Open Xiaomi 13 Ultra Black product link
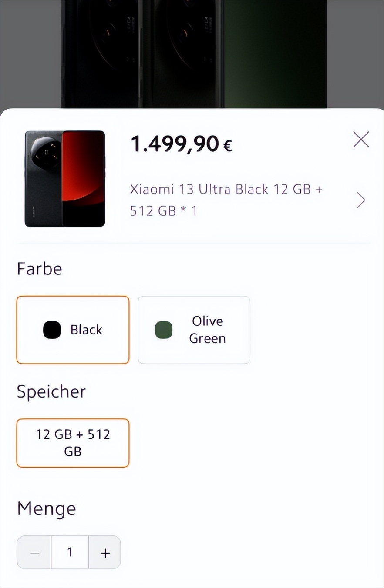This screenshot has width=384, height=588. tap(226, 200)
